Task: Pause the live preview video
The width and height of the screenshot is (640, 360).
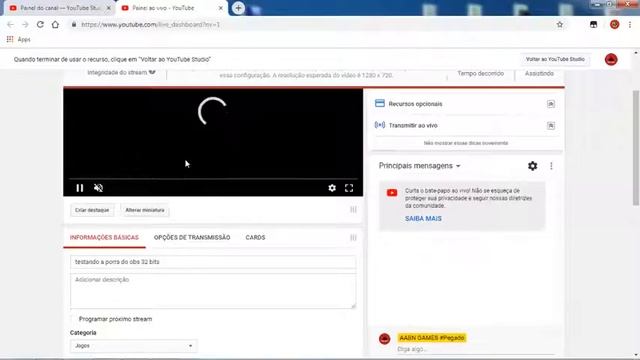Action: coord(80,188)
